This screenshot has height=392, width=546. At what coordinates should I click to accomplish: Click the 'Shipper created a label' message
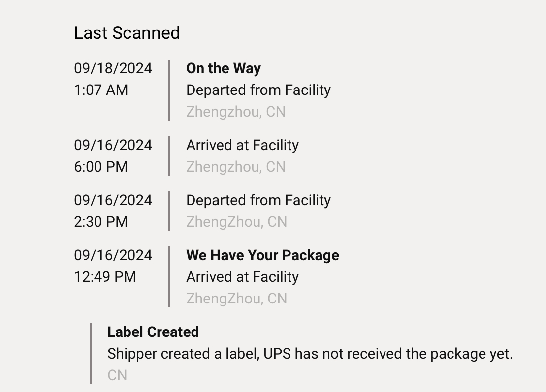coord(310,354)
